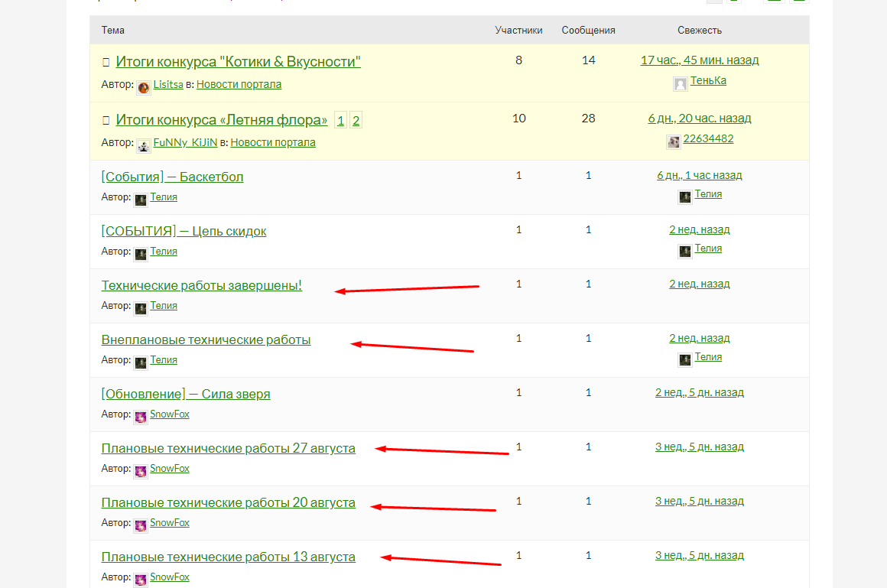Open page 1 of Летняя флора topic
Screen dimensions: 887x588
coord(340,120)
